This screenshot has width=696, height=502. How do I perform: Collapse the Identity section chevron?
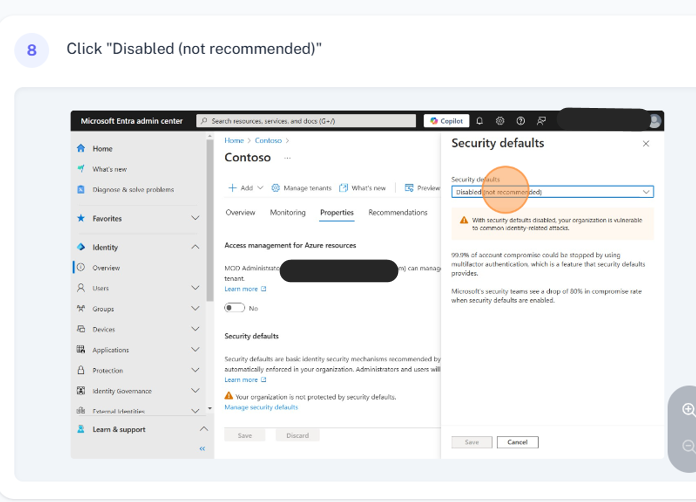tap(195, 247)
